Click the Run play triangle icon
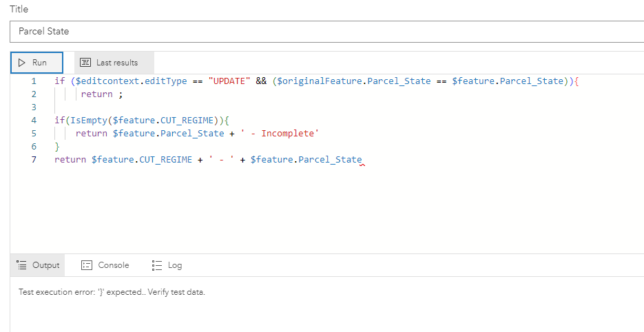The height and width of the screenshot is (332, 644). coord(22,63)
